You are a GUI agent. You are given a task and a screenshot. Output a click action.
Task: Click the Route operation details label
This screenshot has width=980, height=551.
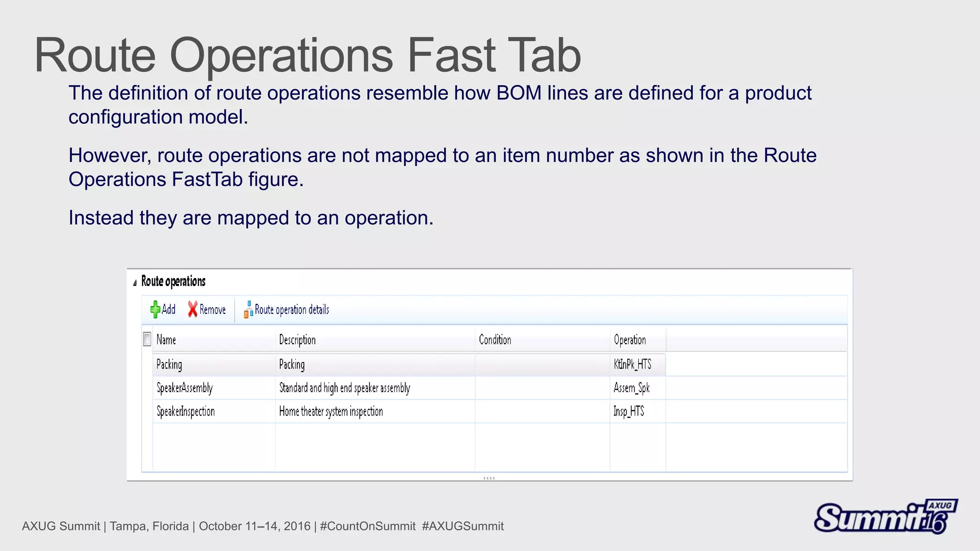[292, 310]
